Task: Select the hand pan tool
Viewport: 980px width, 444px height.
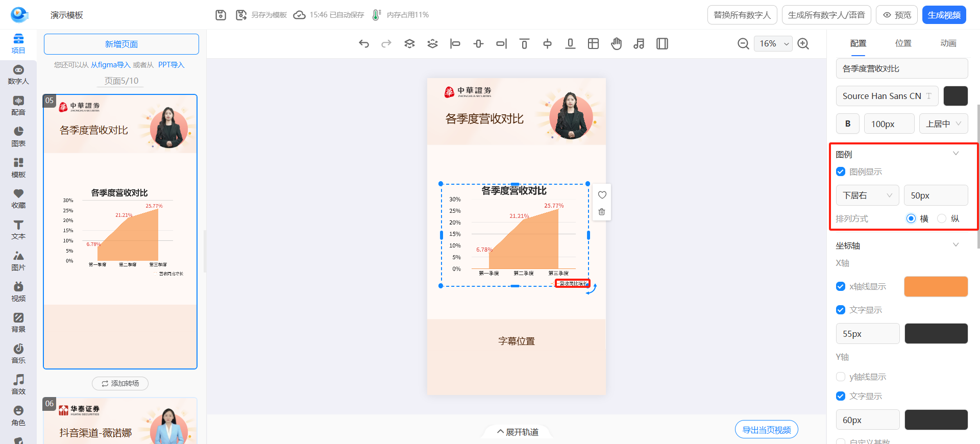Action: click(616, 44)
